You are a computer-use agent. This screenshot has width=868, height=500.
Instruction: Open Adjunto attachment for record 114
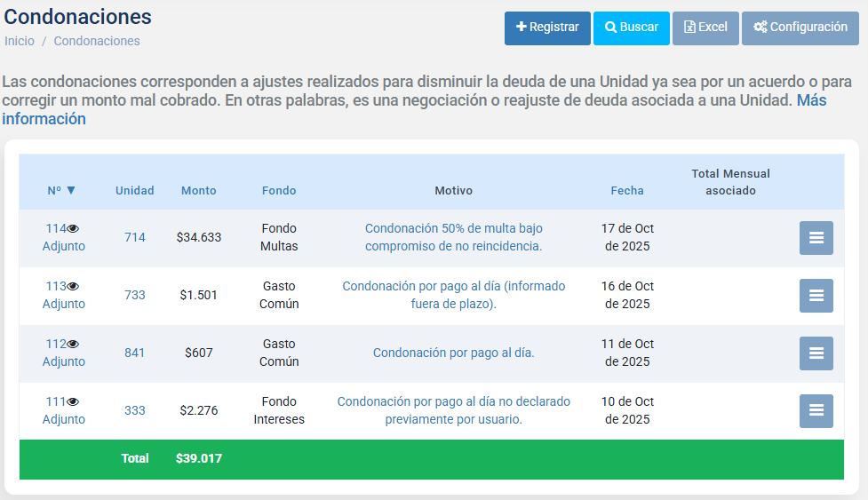click(64, 246)
